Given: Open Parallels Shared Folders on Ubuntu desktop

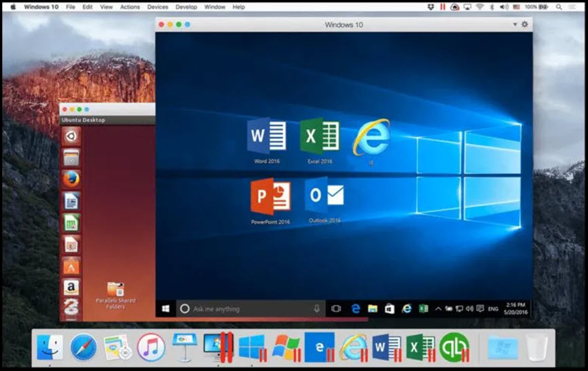Looking at the screenshot, I should 115,296.
